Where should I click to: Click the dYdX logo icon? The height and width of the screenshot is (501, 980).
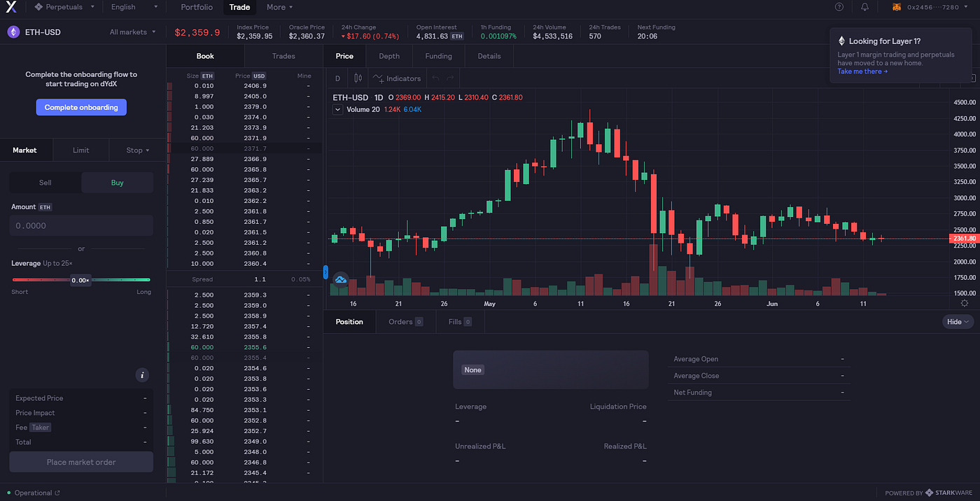10,7
